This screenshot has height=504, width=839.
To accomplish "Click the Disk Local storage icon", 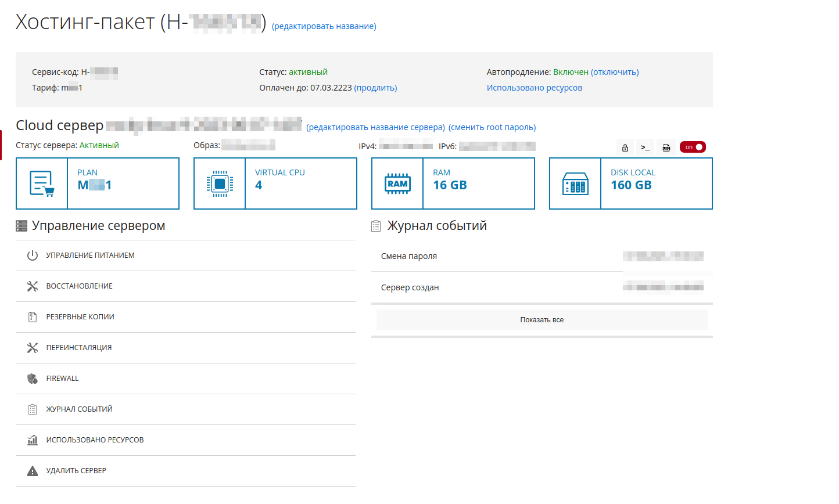I will 575,183.
